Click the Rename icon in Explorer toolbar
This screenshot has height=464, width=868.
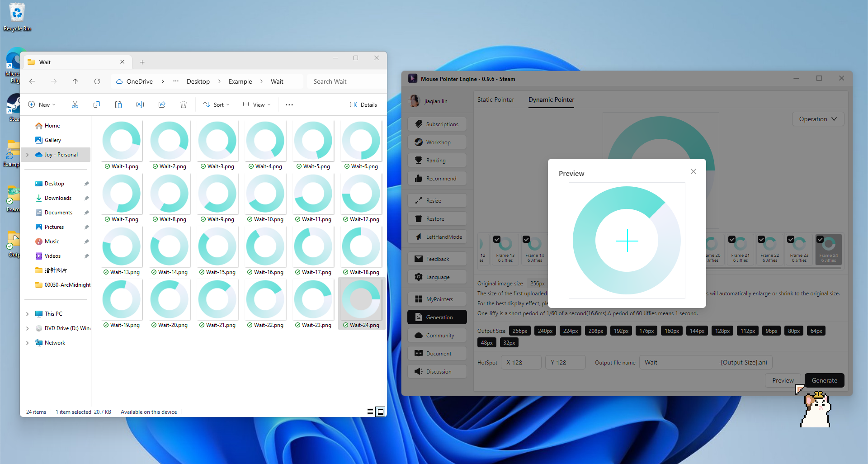140,104
